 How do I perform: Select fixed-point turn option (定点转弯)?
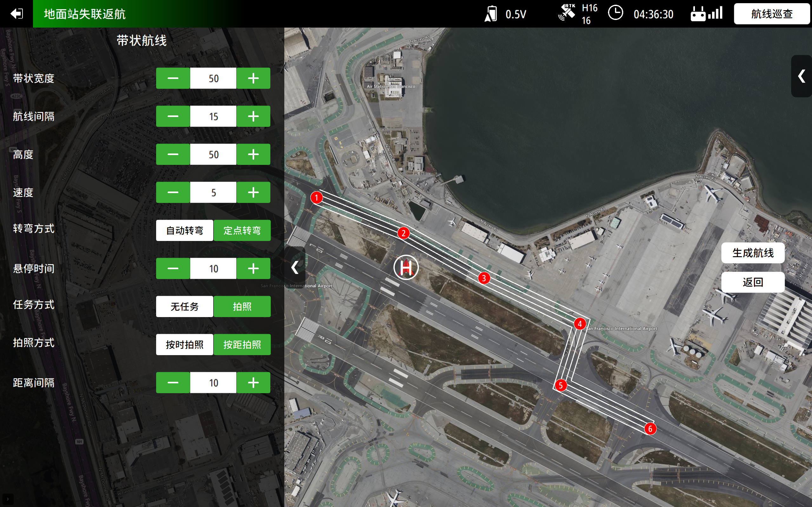click(x=242, y=231)
